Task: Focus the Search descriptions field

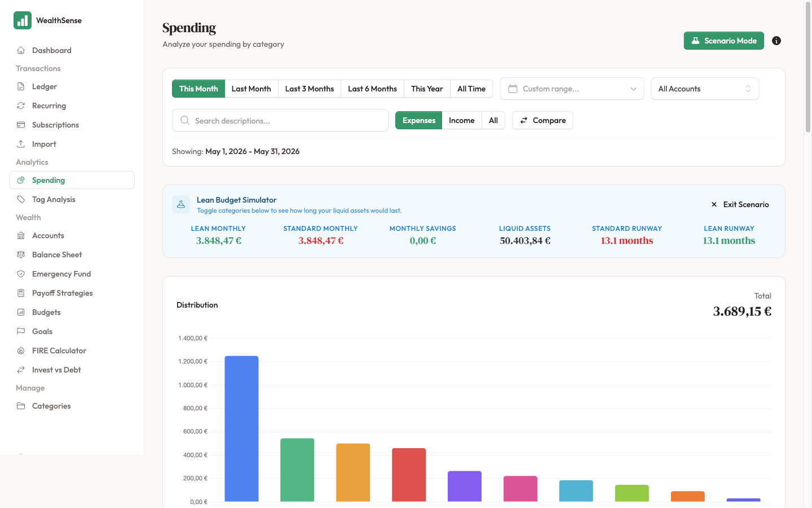Action: [x=280, y=120]
